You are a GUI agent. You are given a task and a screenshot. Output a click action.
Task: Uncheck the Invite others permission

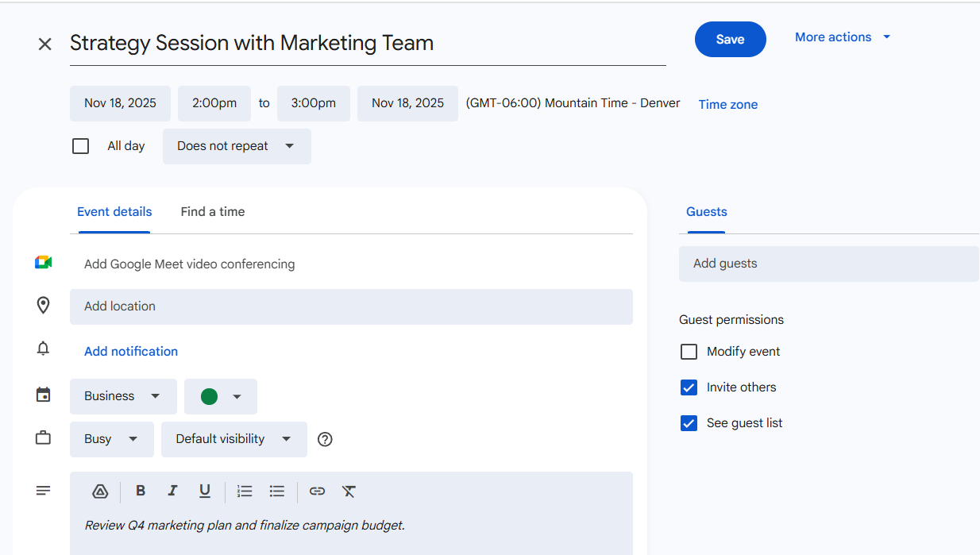click(689, 387)
